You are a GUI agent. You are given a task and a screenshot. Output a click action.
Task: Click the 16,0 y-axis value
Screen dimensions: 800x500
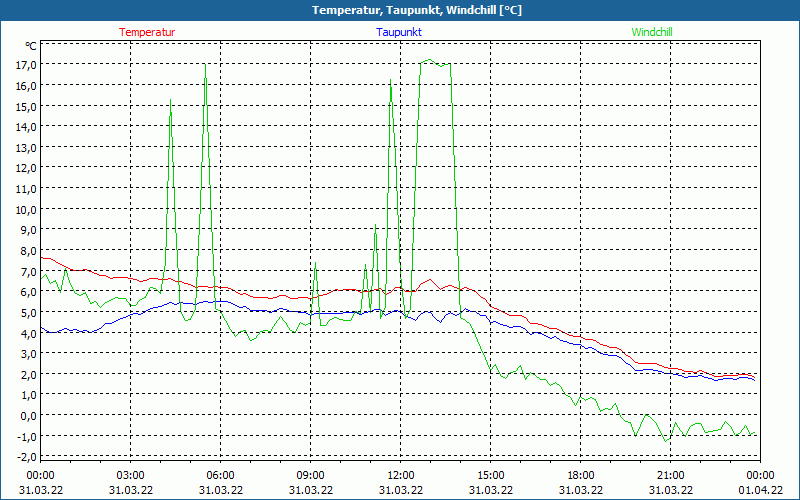tap(27, 86)
